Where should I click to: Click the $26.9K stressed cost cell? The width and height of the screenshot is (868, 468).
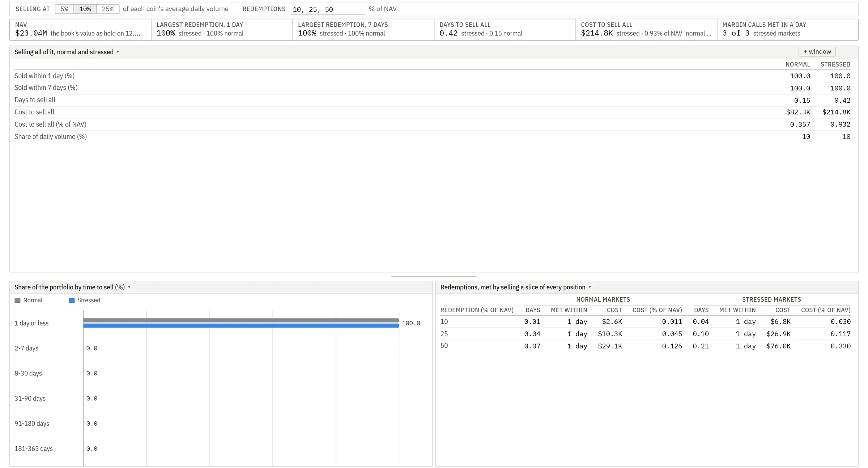[778, 334]
